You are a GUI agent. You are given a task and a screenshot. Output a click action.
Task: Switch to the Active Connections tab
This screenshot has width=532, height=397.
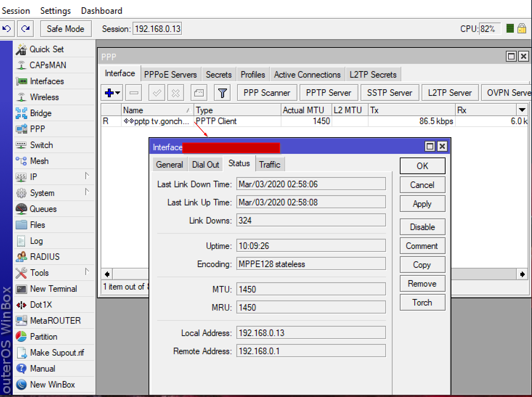click(307, 75)
